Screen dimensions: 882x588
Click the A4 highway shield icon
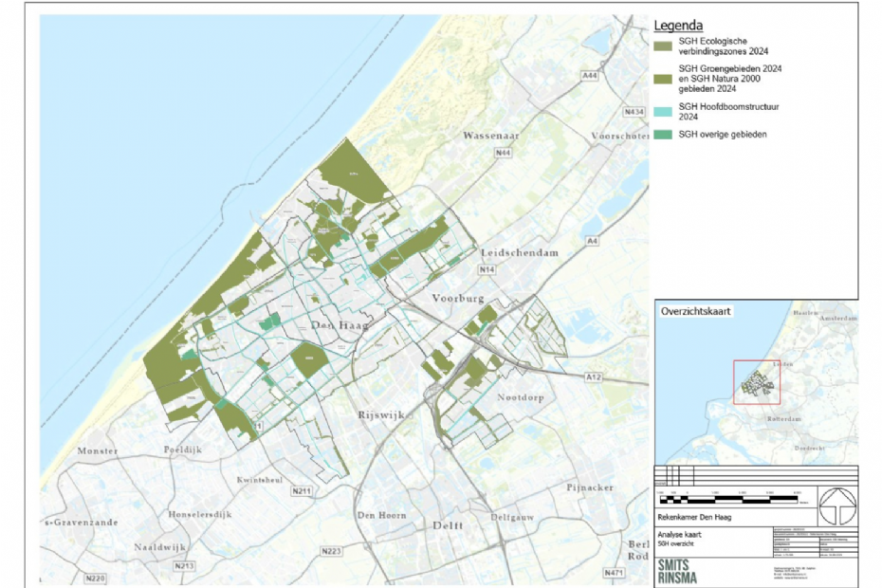point(593,242)
